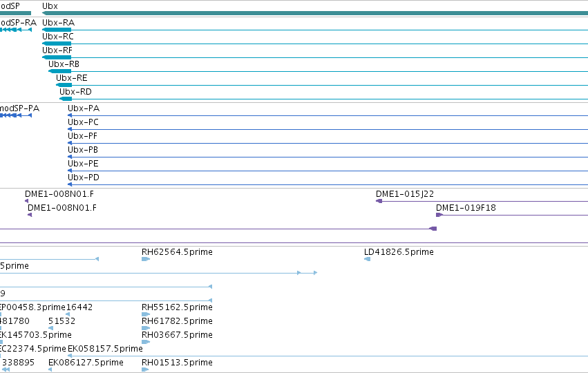Image resolution: width=588 pixels, height=373 pixels.
Task: Select the Ubx-RC transcript label
Action: [58, 37]
